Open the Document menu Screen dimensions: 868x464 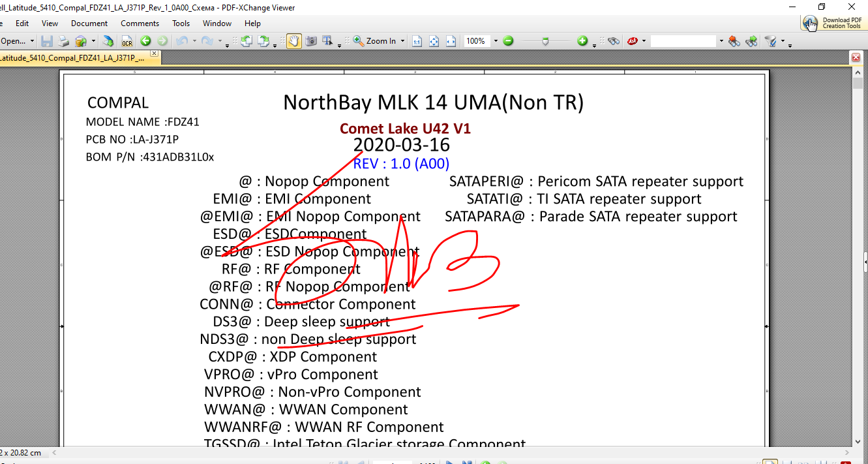89,23
